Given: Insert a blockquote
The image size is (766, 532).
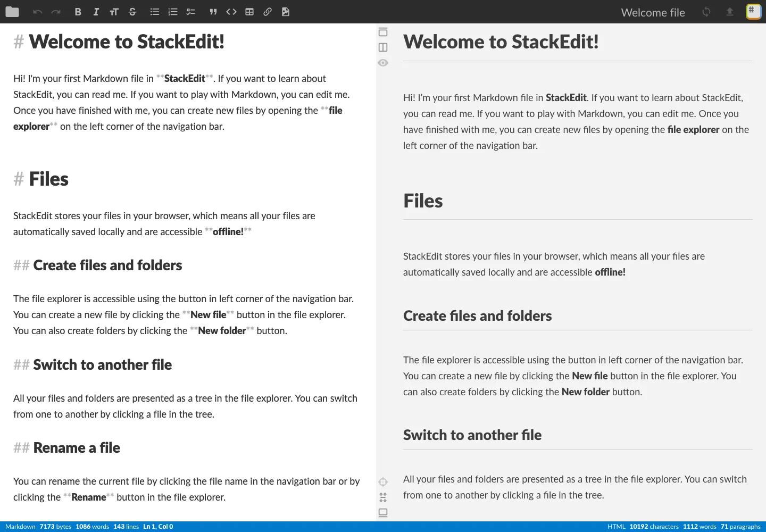Looking at the screenshot, I should click(x=213, y=12).
